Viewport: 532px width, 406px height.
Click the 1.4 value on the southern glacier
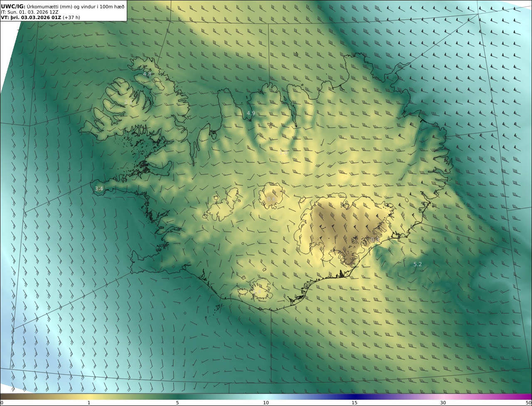click(x=257, y=292)
